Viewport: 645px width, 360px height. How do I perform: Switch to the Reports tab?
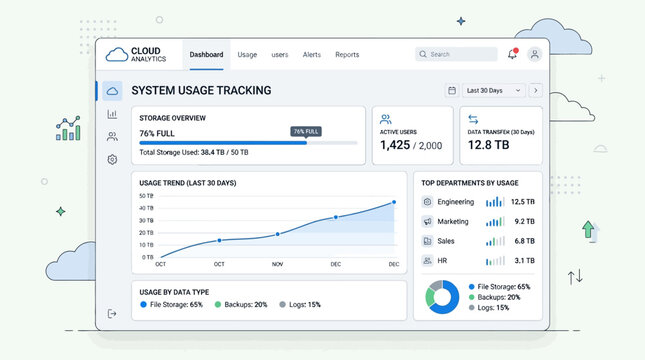pyautogui.click(x=347, y=55)
